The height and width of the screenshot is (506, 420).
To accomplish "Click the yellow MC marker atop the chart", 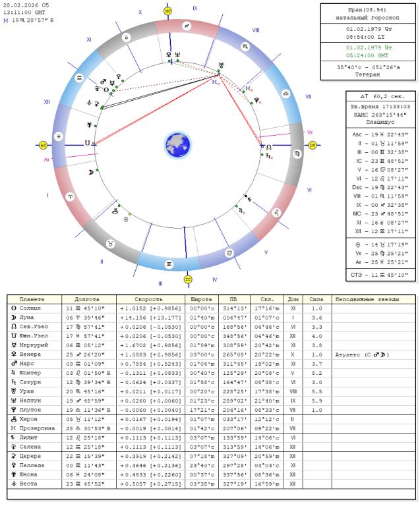I will (168, 11).
